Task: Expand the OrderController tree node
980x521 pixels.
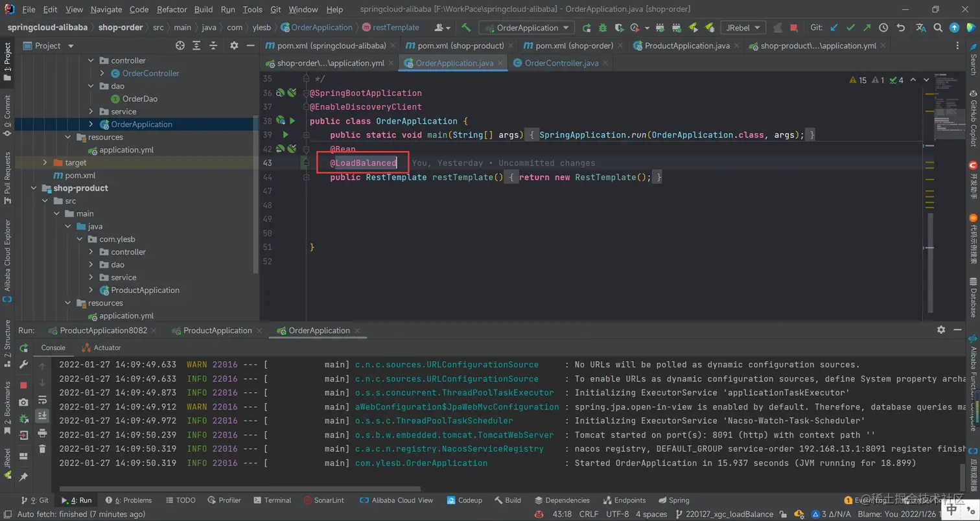Action: point(102,73)
